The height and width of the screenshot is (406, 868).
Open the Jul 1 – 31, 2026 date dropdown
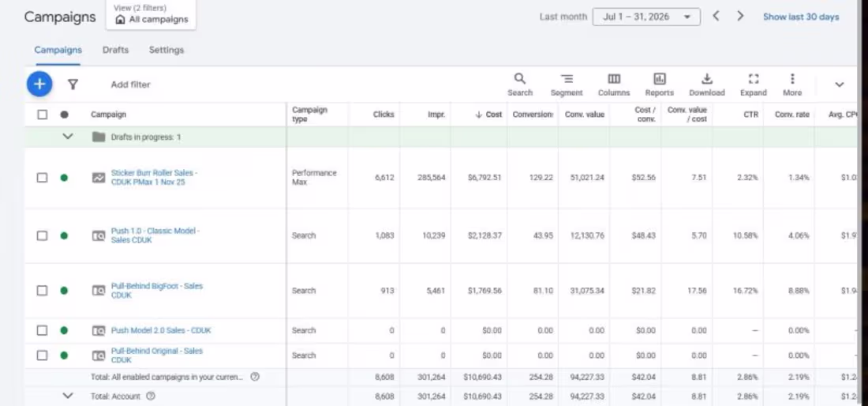pyautogui.click(x=646, y=17)
